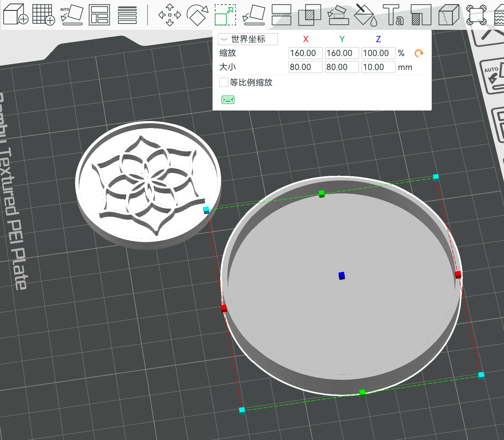
Task: Select the Lay on Face tool
Action: (254, 15)
